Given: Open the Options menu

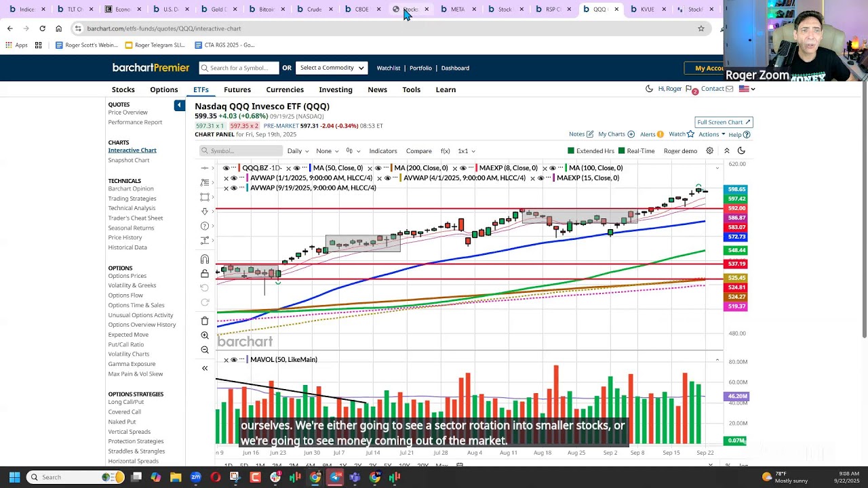Looking at the screenshot, I should pos(164,89).
